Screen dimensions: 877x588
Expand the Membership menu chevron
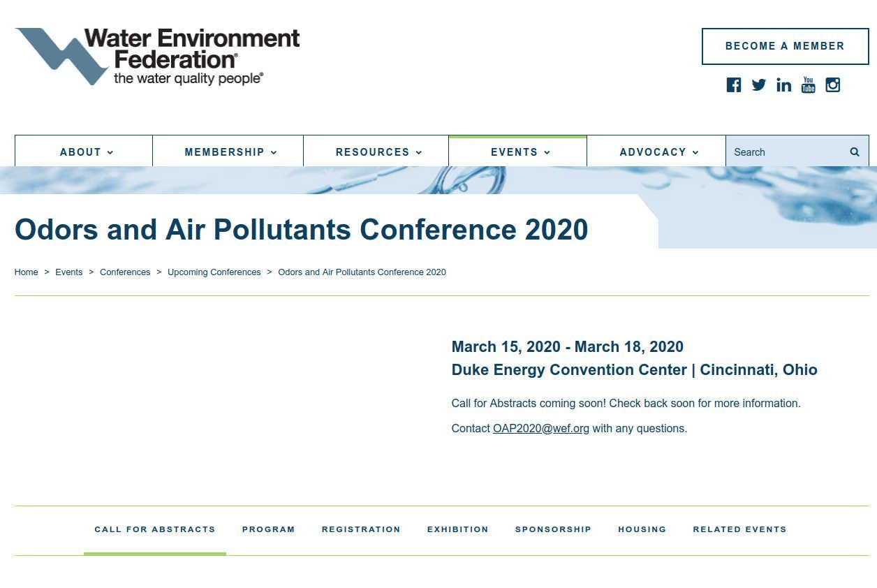274,152
